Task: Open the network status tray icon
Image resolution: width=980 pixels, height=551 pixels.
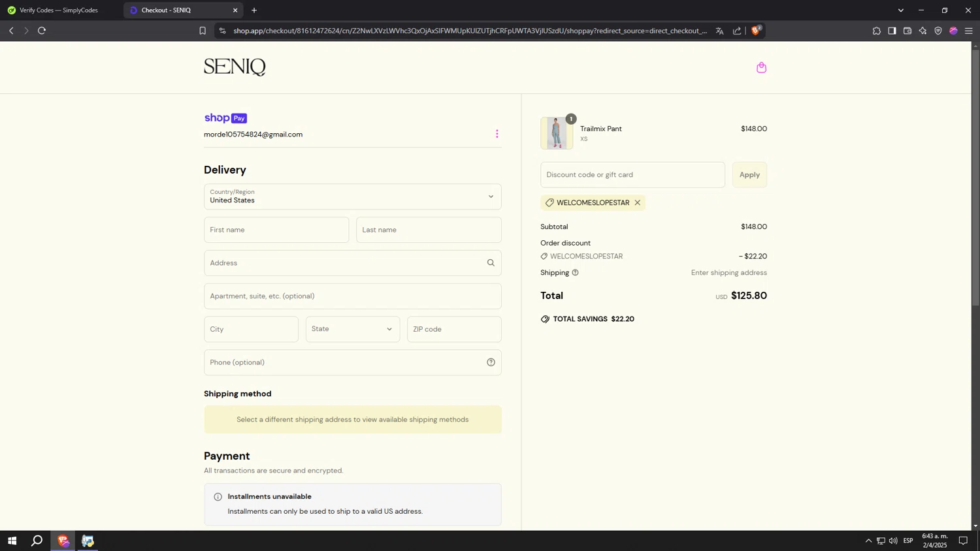Action: click(881, 541)
